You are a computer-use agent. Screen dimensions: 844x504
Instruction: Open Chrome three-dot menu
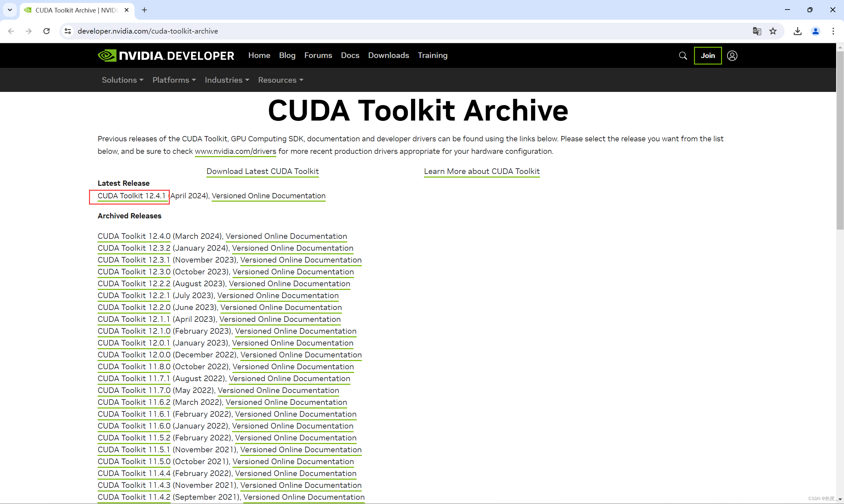[833, 31]
